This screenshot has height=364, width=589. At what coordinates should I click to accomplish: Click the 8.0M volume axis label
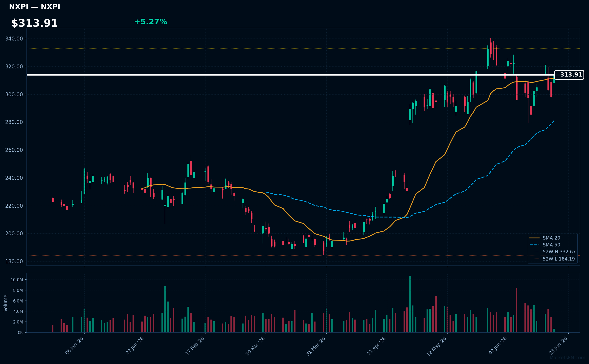point(18,290)
